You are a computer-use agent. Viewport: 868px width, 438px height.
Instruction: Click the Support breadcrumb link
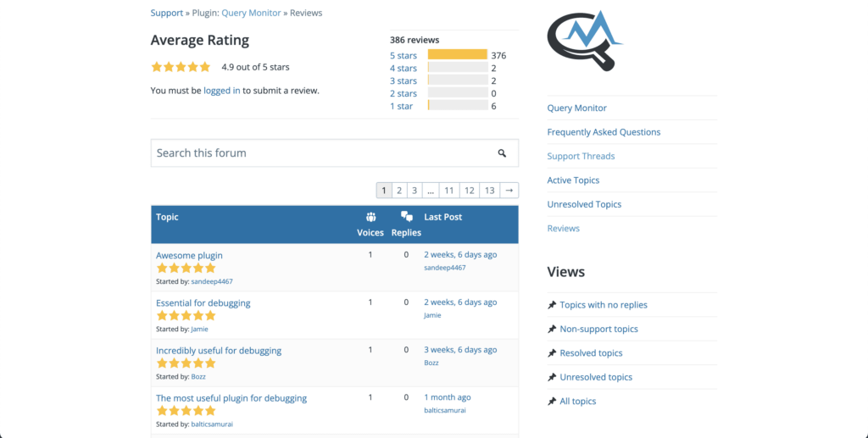pyautogui.click(x=166, y=13)
